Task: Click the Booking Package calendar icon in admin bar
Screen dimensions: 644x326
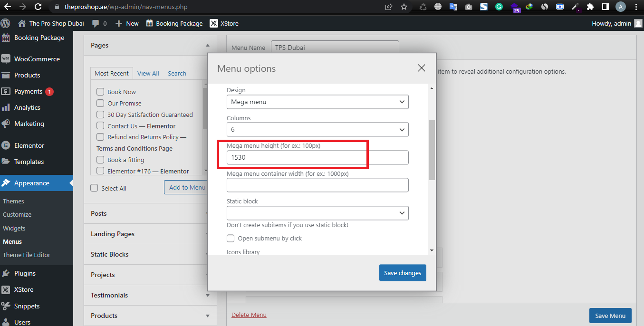Action: click(x=149, y=23)
